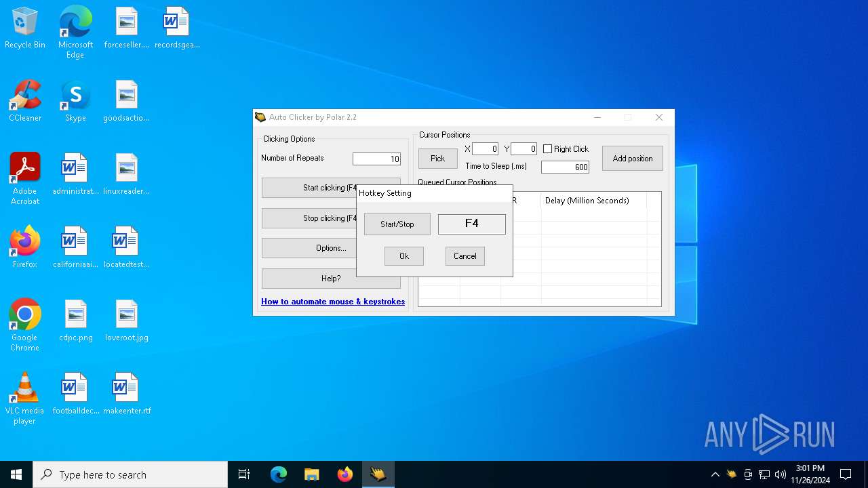
Task: Open How to automate mouse & keystrokes link
Action: 333,302
